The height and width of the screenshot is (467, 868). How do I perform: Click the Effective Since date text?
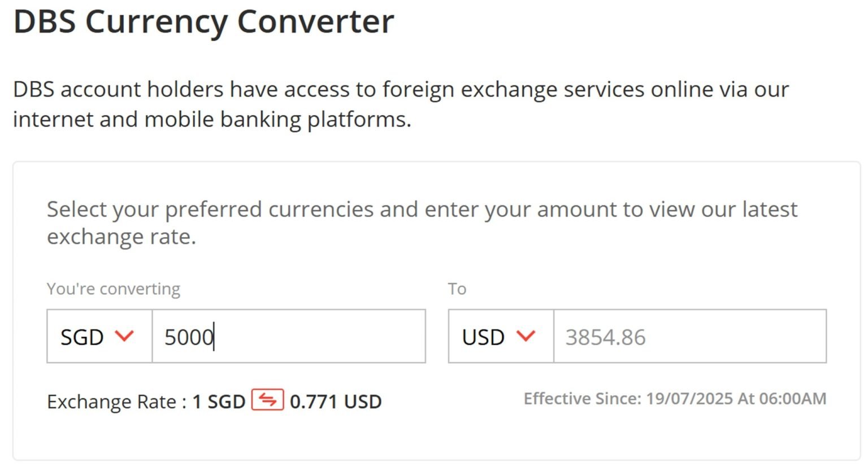(x=675, y=399)
